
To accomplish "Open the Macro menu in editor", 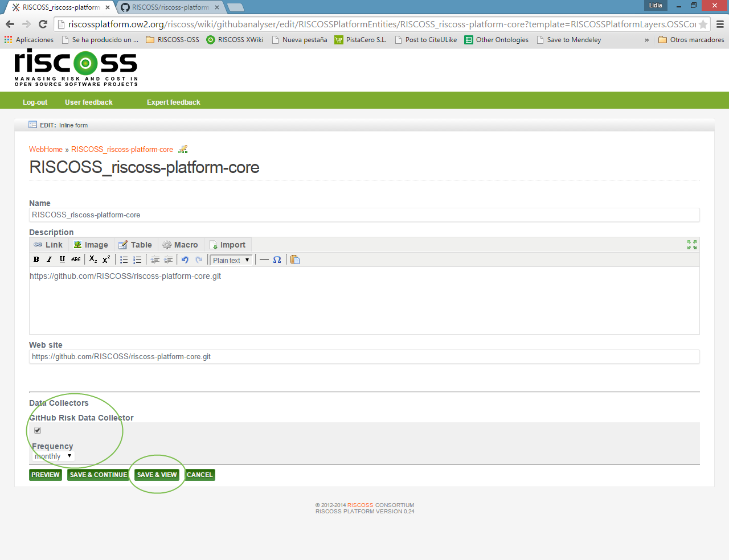I will tap(181, 245).
